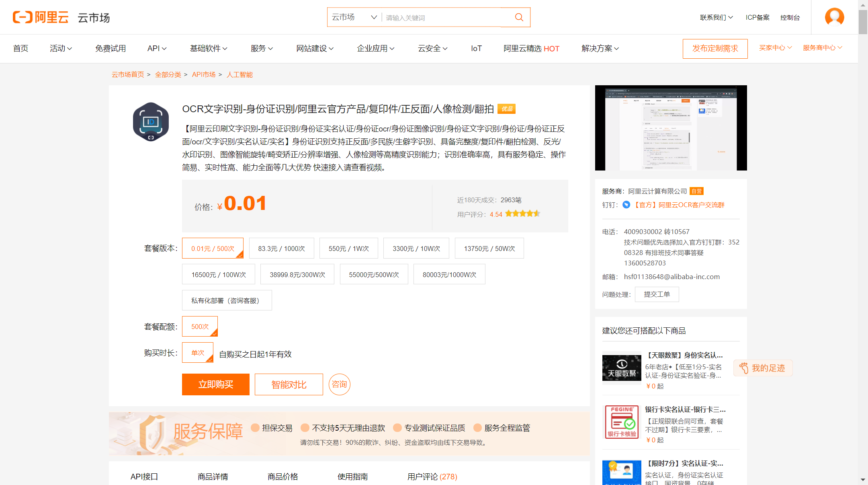
Task: Switch to the 商品详情 tab
Action: 213,477
